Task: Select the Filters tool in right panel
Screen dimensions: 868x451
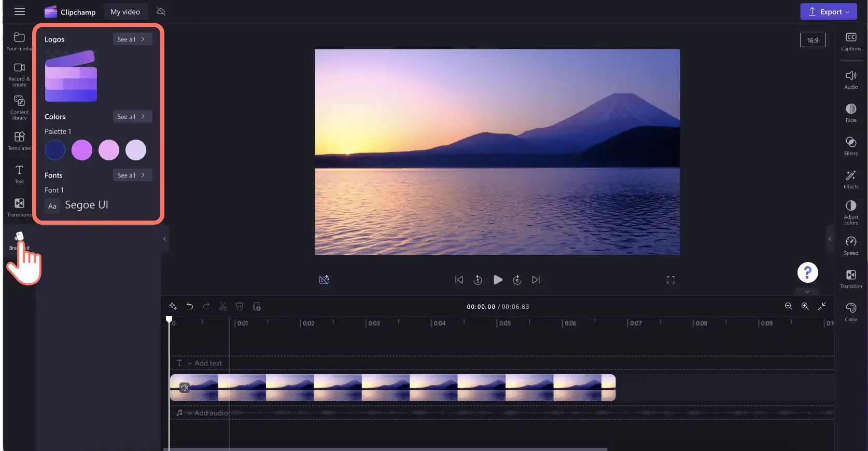Action: (x=851, y=146)
